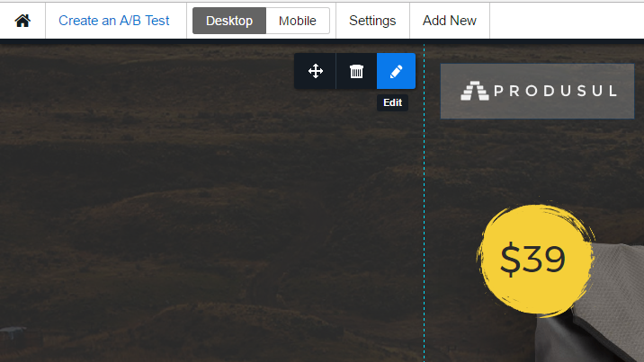
Task: Open editing with the pencil icon
Action: coord(396,71)
